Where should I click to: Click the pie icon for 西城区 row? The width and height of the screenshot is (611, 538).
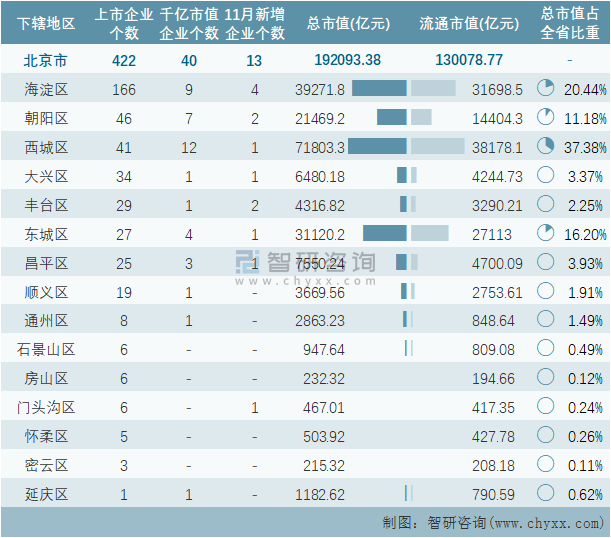545,147
